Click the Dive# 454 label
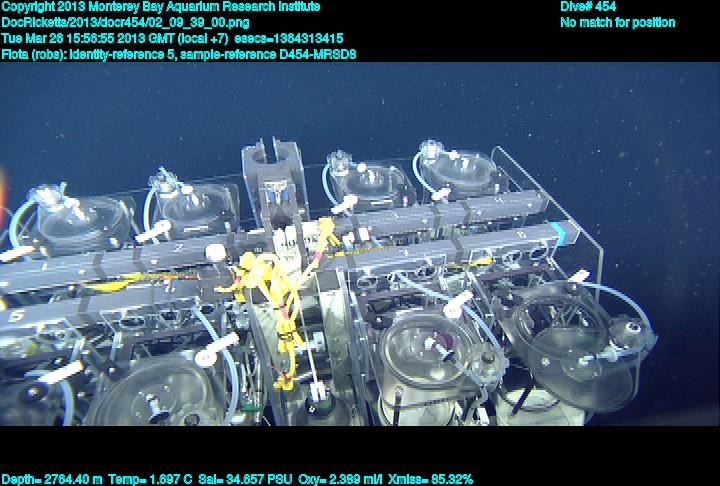This screenshot has width=720, height=486. tap(588, 7)
